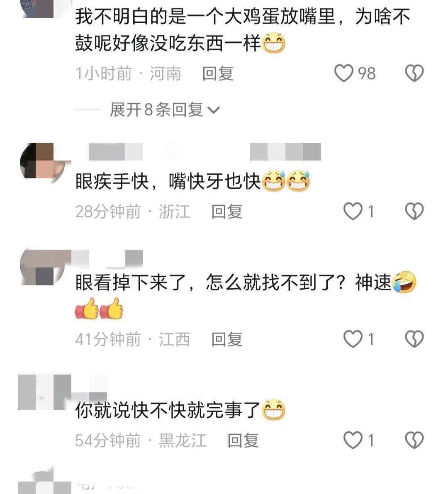Expand 展开8条回复 replies
448x494 pixels.
(x=164, y=110)
